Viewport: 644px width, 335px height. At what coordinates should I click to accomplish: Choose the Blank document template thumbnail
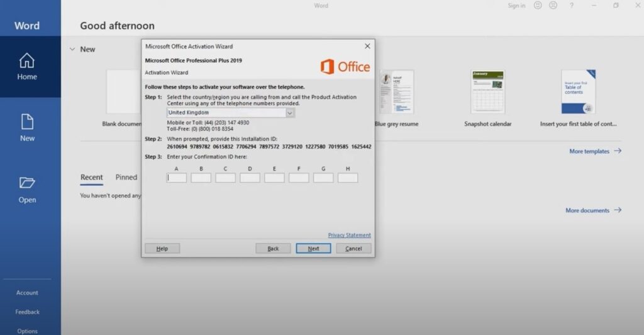[124, 92]
